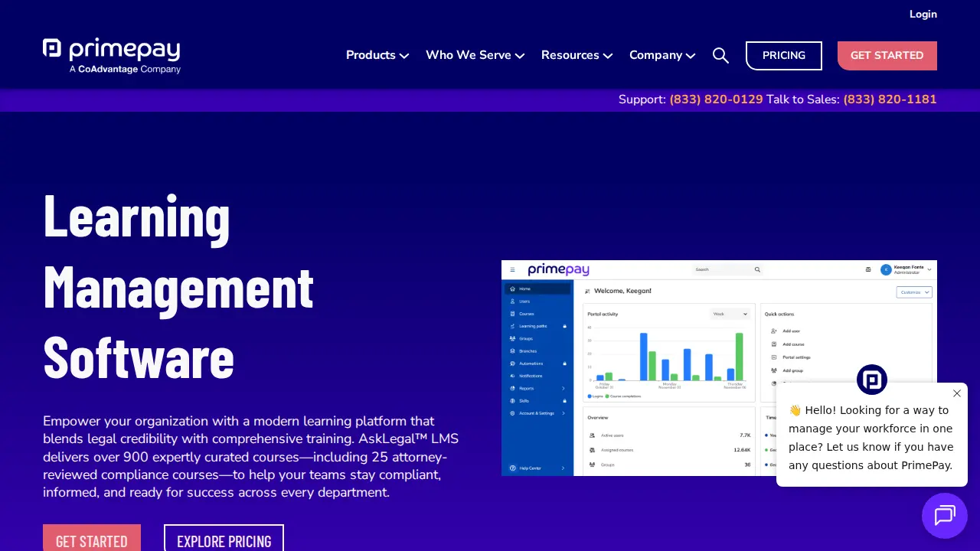Open the LMS dashboard preview image

[719, 368]
